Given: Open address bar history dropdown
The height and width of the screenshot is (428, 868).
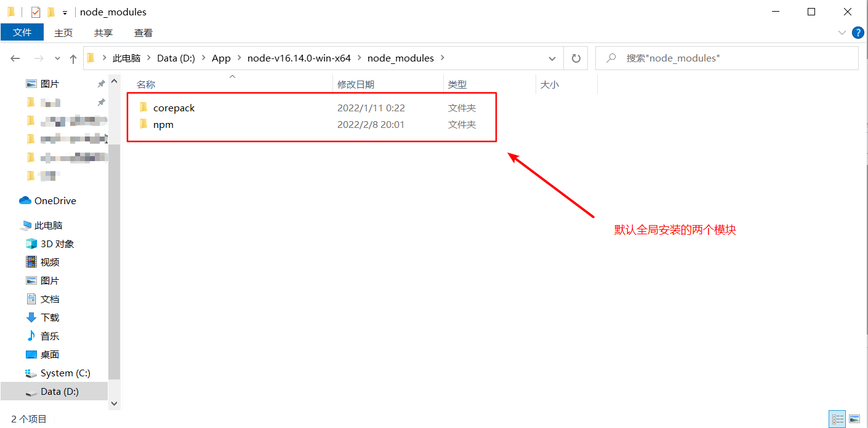Looking at the screenshot, I should (x=552, y=58).
